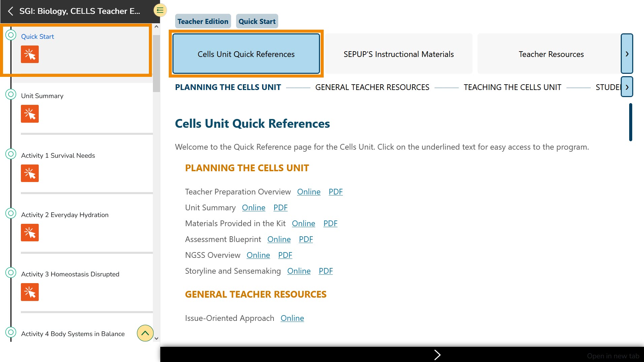Image resolution: width=644 pixels, height=362 pixels.
Task: Open the PDF link for Assessment Blueprint
Action: click(x=305, y=239)
